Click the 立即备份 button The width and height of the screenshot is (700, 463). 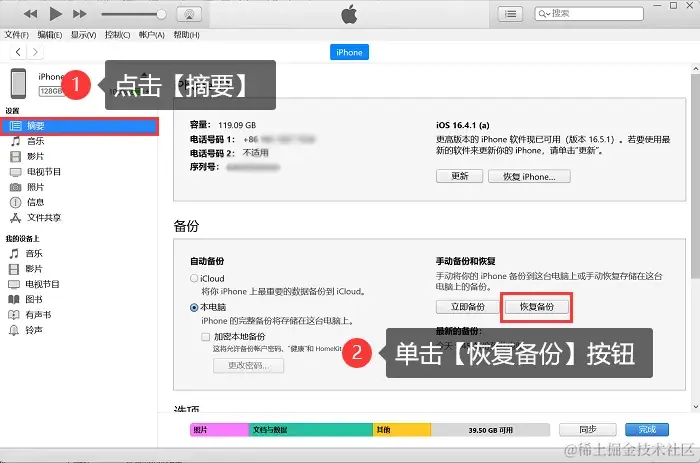[467, 307]
